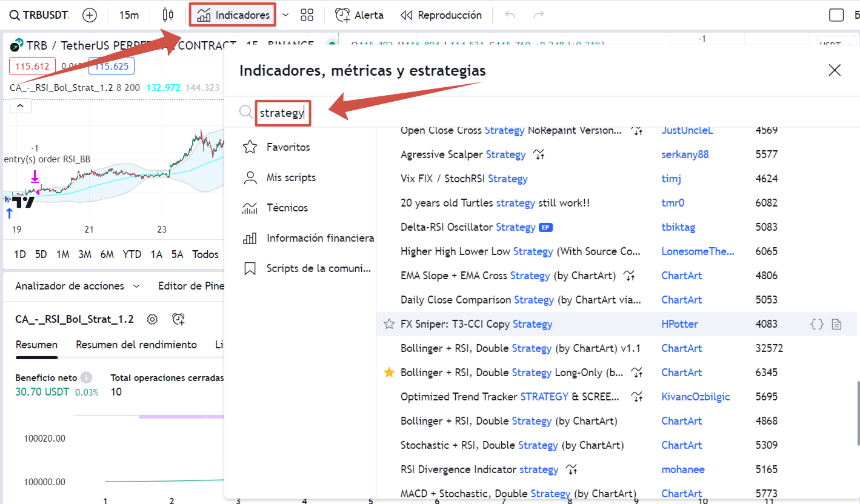Start bar replay with Reproducción
Image resolution: width=860 pixels, height=504 pixels.
pyautogui.click(x=441, y=15)
